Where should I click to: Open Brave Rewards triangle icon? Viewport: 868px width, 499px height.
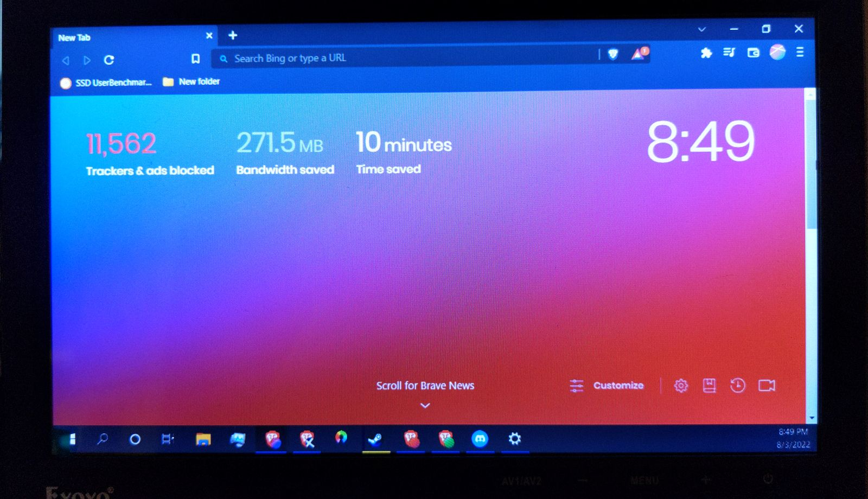point(639,53)
